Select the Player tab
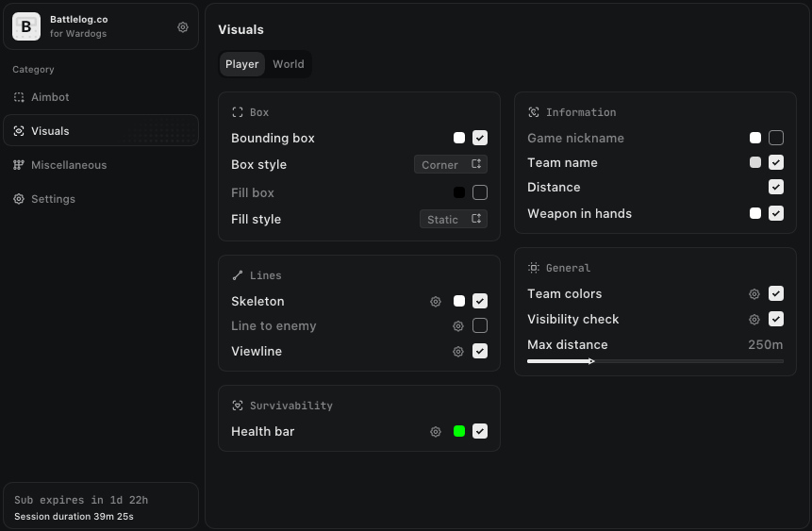The width and height of the screenshot is (812, 531). pyautogui.click(x=241, y=64)
